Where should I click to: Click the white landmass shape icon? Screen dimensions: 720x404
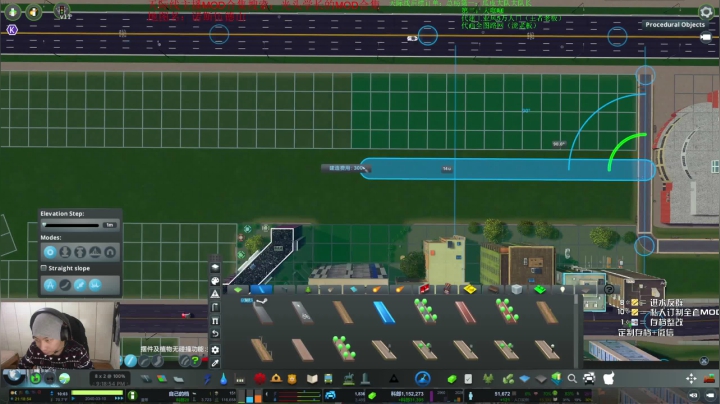point(608,378)
